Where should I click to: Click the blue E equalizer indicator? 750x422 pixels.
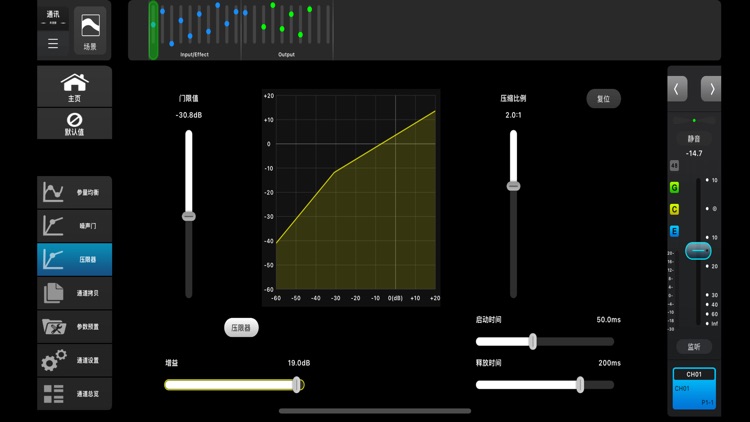(674, 232)
